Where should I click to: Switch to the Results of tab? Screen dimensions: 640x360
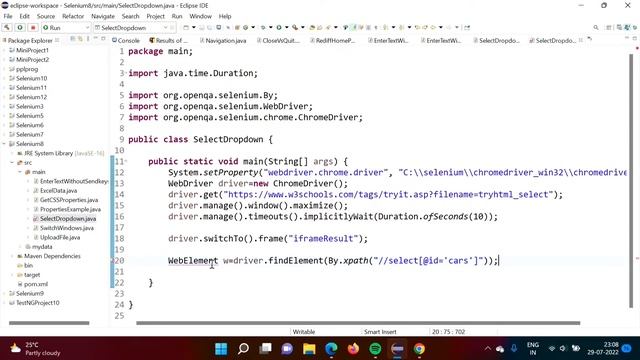169,40
